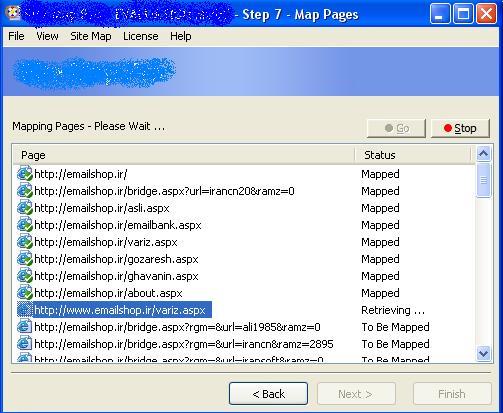Viewport: 503px width, 413px height.
Task: Select http://www.emailshop.ir/variz.aspx
Action: pos(122,310)
